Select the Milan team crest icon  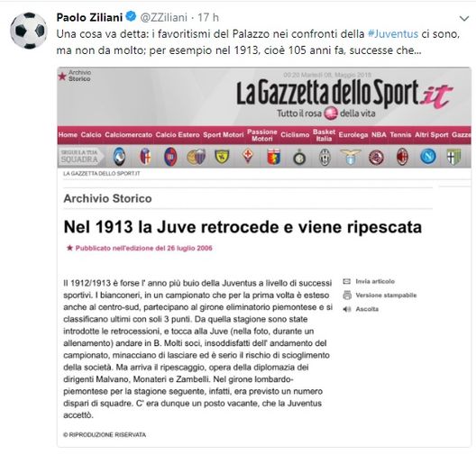point(402,157)
